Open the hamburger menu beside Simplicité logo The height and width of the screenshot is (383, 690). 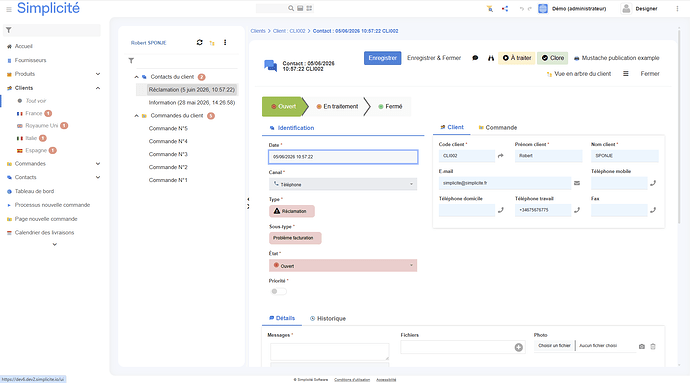pos(9,9)
